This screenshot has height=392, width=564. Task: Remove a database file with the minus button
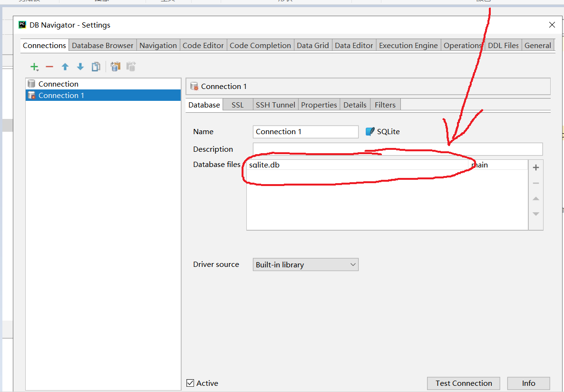tap(535, 183)
